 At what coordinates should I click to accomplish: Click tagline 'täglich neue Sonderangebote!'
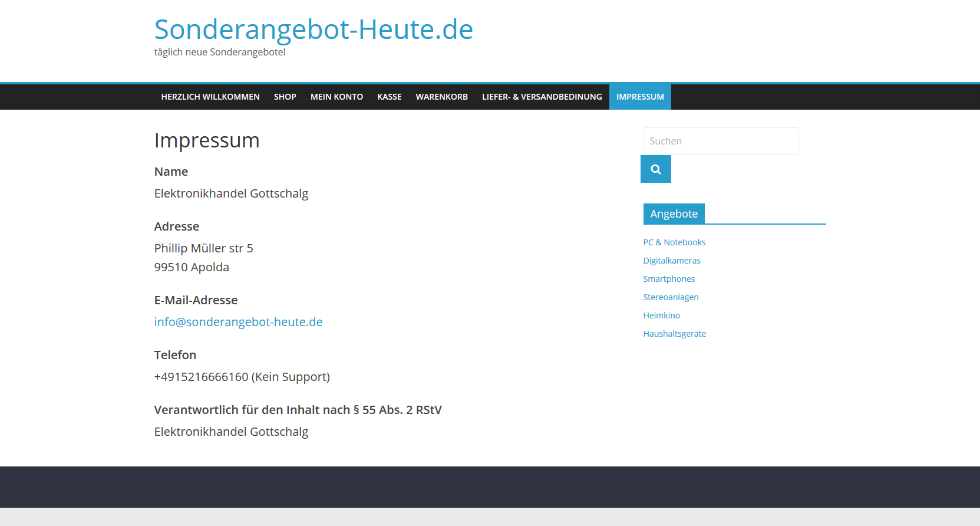point(220,52)
